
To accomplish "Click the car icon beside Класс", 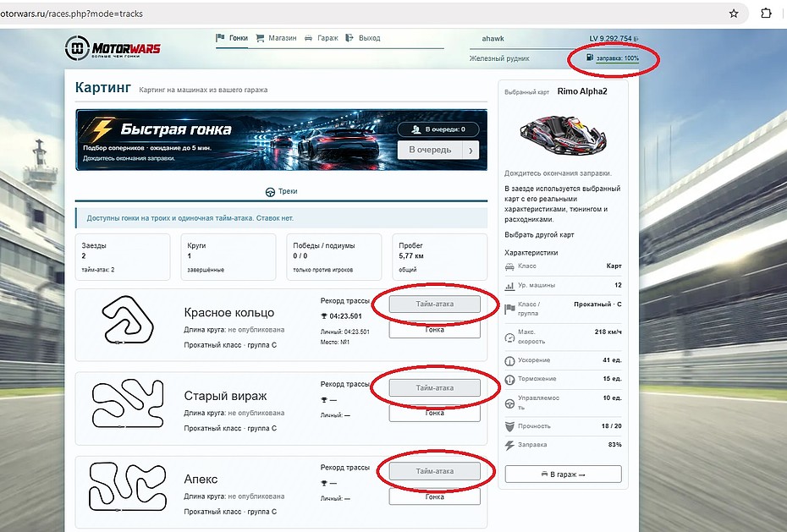I will (509, 266).
